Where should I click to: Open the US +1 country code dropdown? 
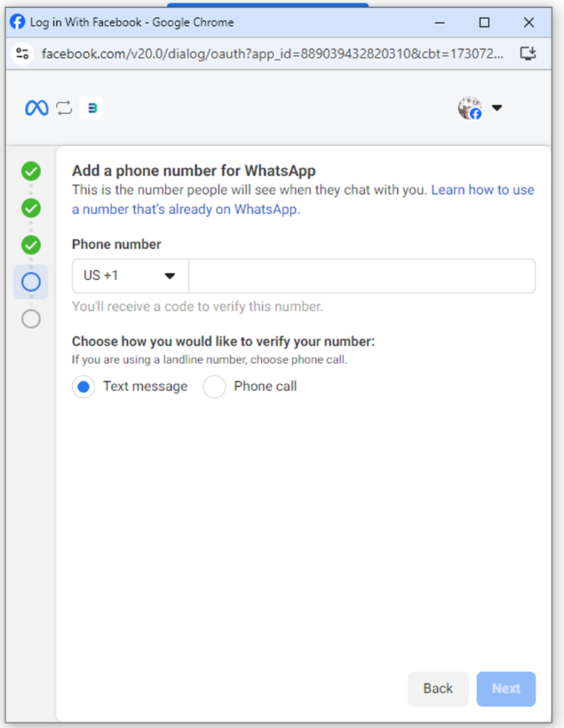tap(130, 276)
